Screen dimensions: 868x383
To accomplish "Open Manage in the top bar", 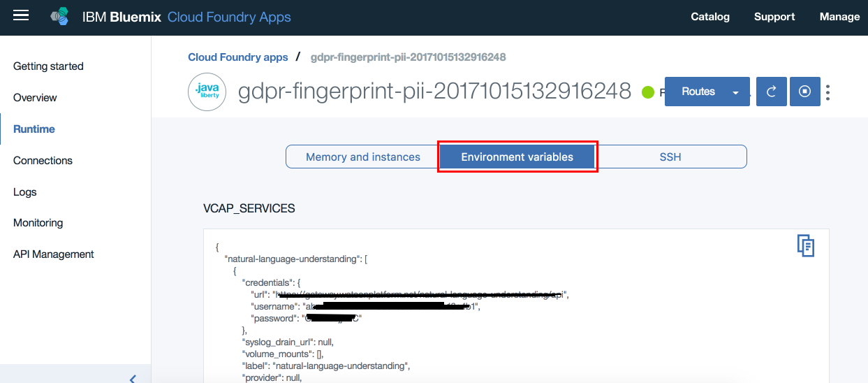I will click(x=840, y=17).
